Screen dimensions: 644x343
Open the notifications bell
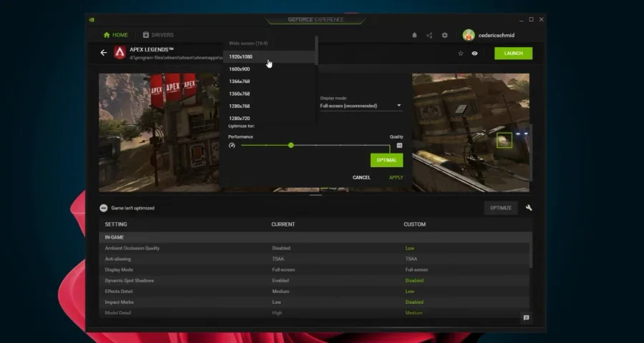pos(414,35)
